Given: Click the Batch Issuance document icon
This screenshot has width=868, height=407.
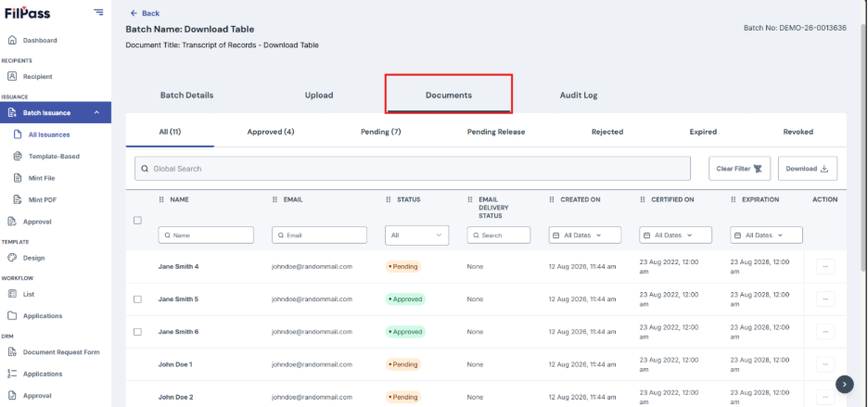Looking at the screenshot, I should (x=12, y=112).
